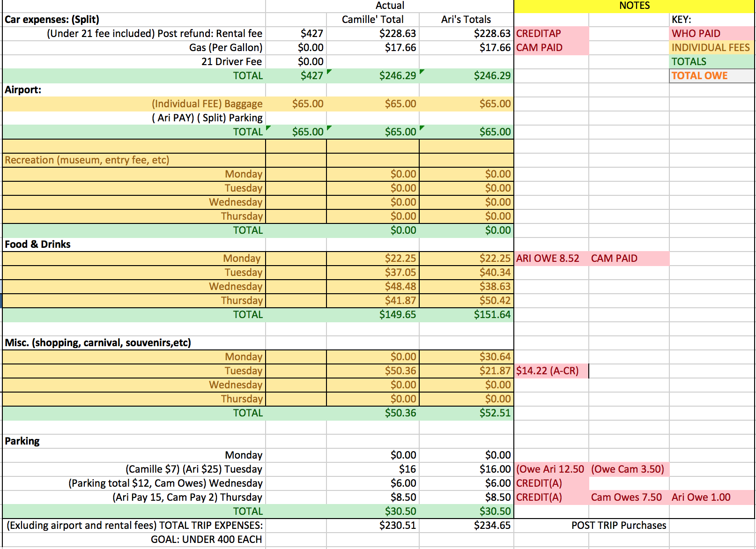
Task: Select the (Parking total $12, Cam Owes) Wednesday label
Action: pos(134,483)
